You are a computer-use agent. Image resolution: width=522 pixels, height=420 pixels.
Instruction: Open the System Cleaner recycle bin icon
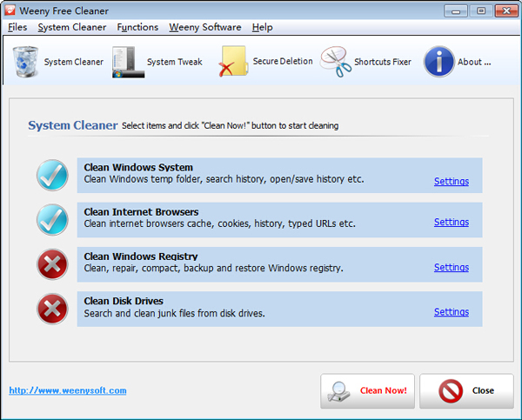pyautogui.click(x=25, y=62)
